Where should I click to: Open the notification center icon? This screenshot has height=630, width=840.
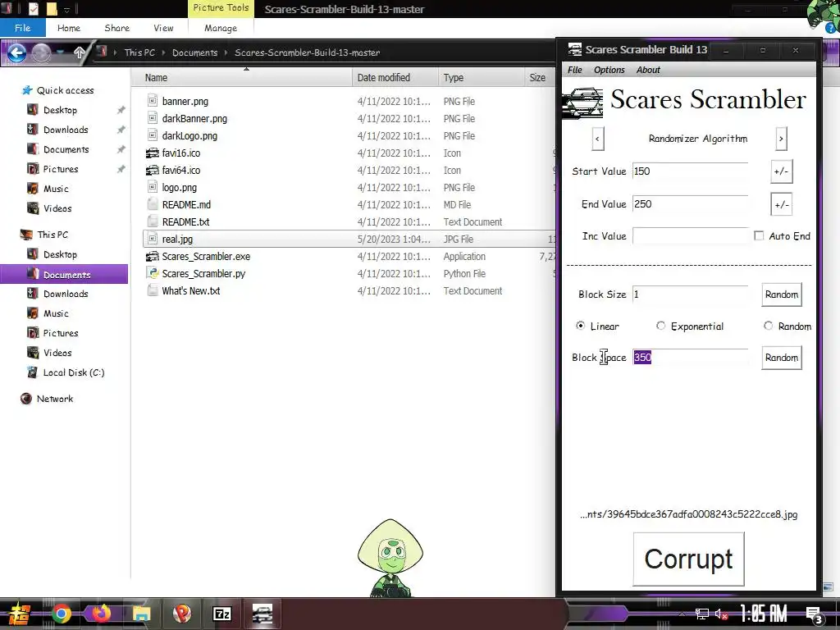coord(814,614)
